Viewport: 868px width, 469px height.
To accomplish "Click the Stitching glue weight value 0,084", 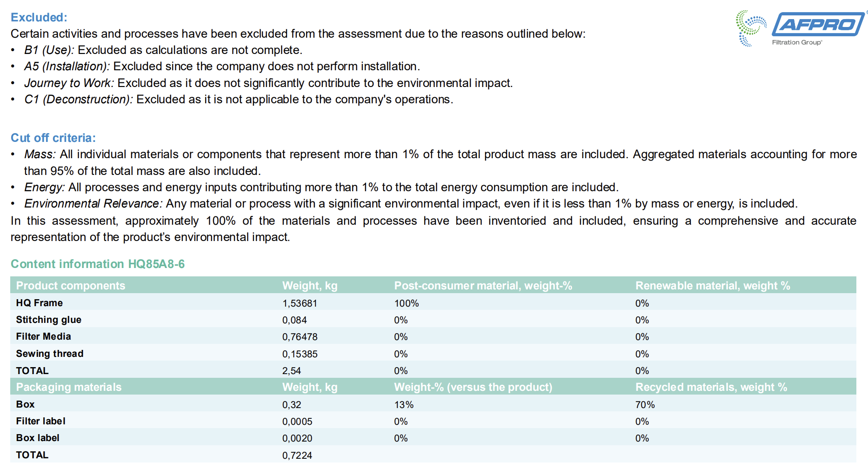I will (294, 320).
